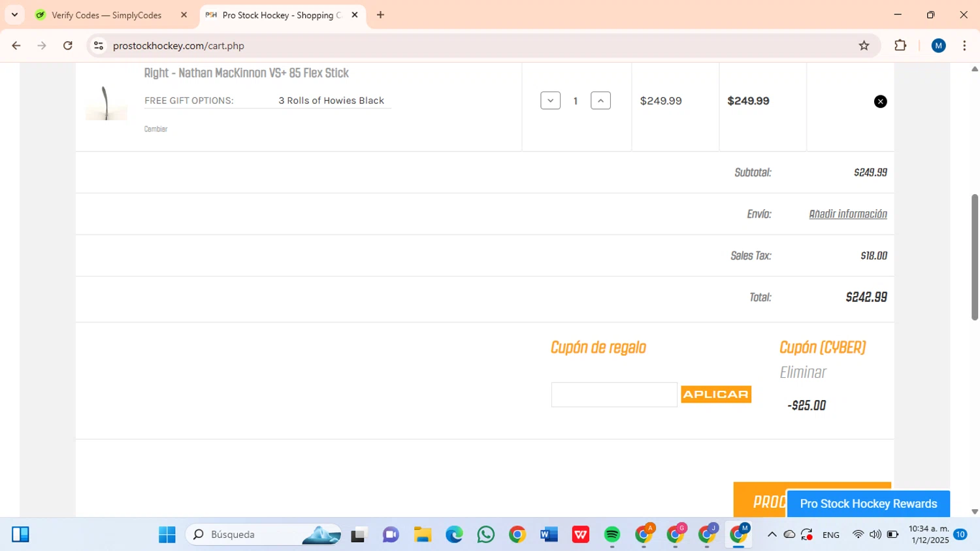This screenshot has height=551, width=980.
Task: Open Chrome profile M taskbar icon
Action: tap(739, 535)
